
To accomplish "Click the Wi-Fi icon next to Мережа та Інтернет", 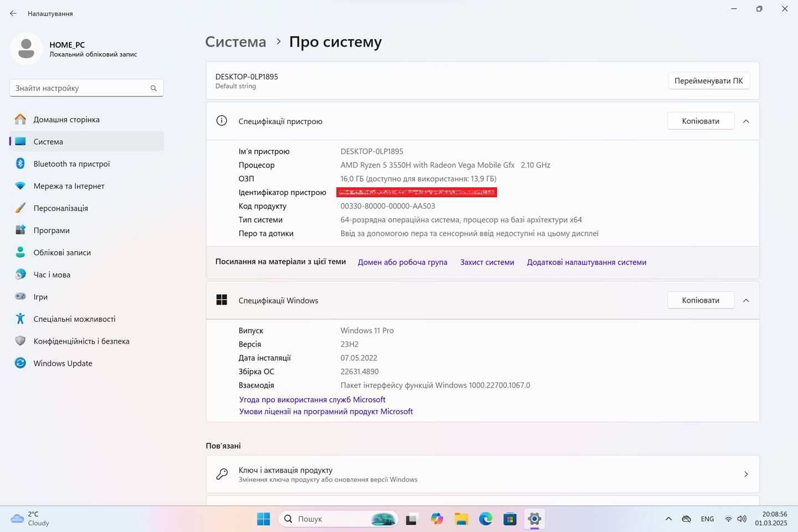I will (21, 186).
